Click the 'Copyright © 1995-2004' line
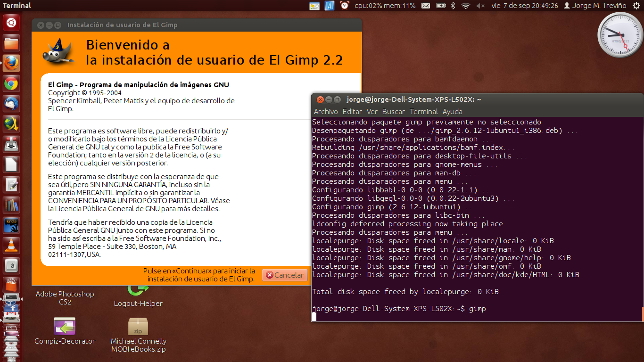644x362 pixels. [85, 93]
